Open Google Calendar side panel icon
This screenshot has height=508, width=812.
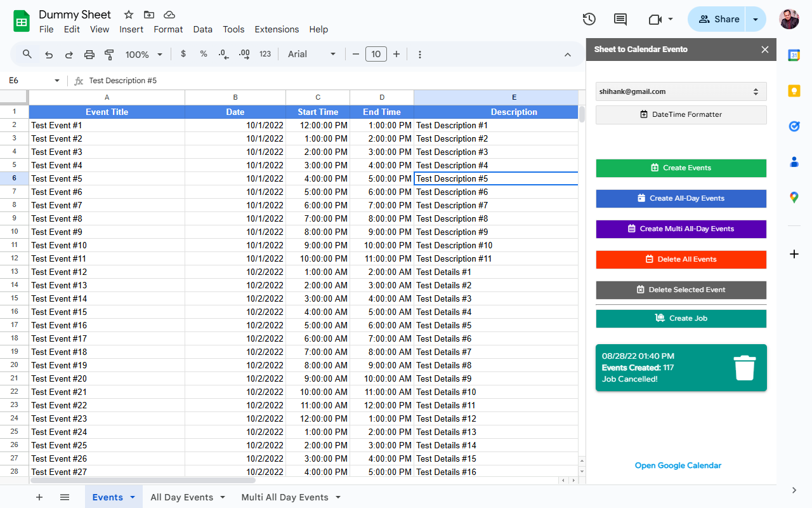tap(794, 55)
